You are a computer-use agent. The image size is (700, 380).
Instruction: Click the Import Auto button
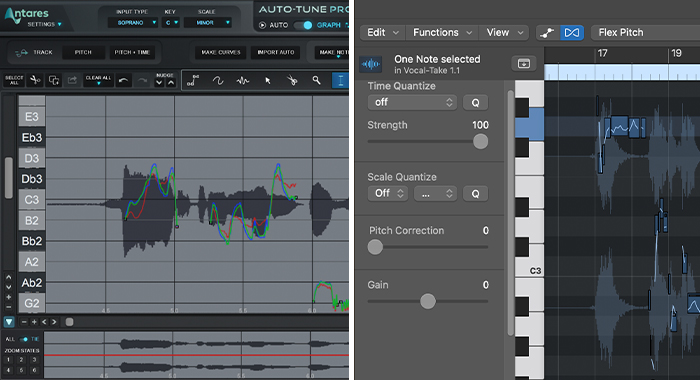pyautogui.click(x=276, y=53)
